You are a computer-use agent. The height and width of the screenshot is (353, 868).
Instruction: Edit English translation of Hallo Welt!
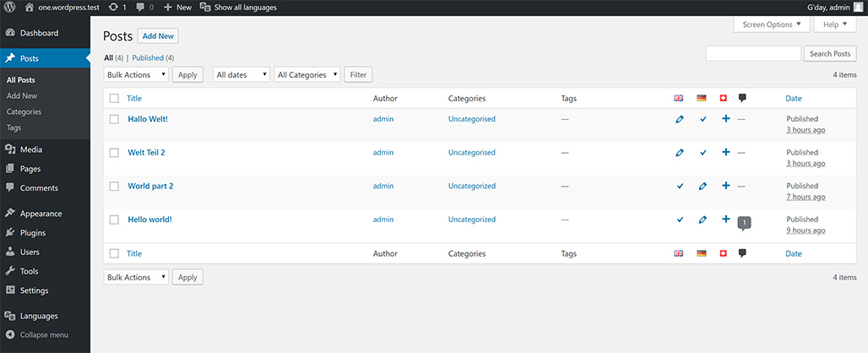(680, 119)
